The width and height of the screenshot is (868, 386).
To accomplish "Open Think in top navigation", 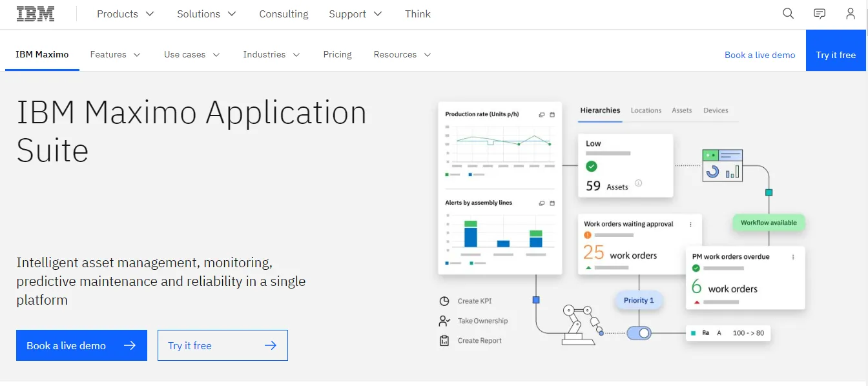I will pyautogui.click(x=418, y=14).
